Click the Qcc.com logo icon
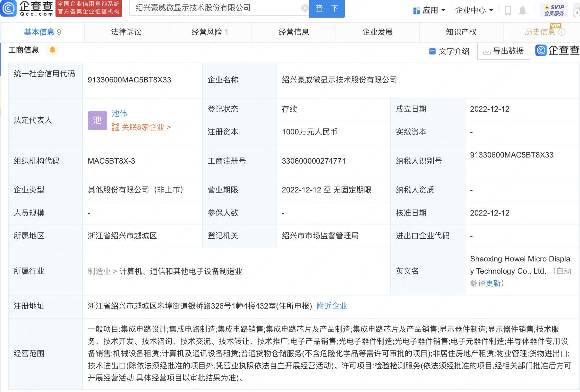Viewport: 580px width, 392px height. (9, 8)
